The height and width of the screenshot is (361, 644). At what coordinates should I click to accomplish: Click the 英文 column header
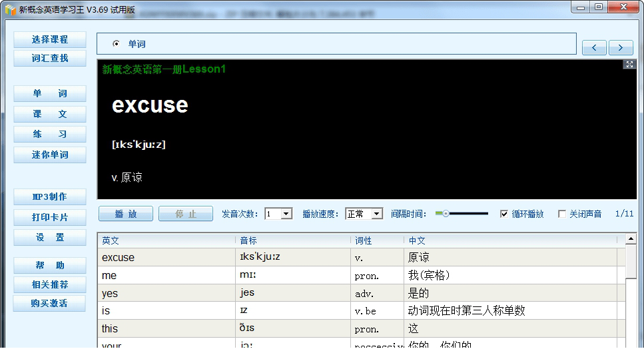click(166, 240)
